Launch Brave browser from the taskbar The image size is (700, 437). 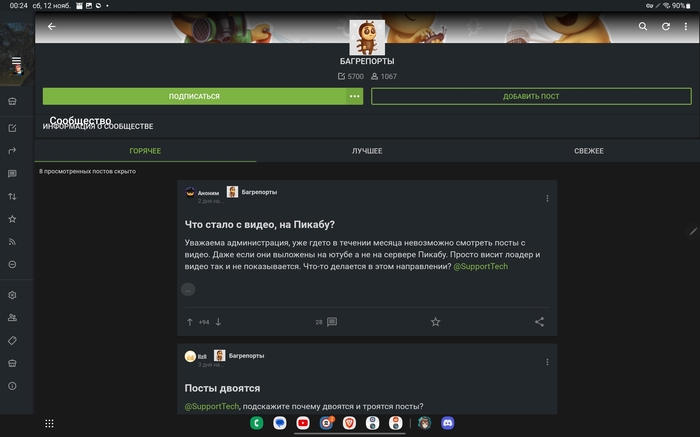point(350,423)
